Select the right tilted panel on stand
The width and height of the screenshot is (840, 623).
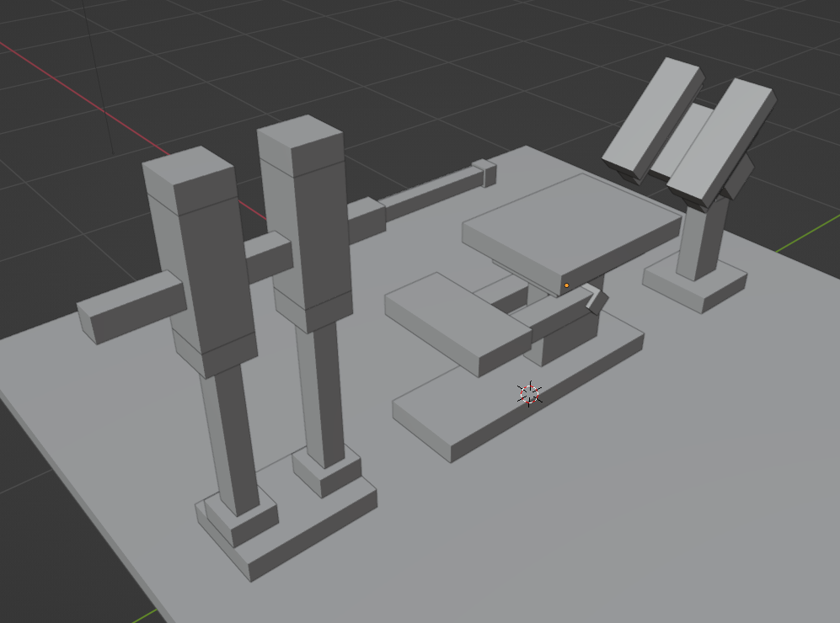pyautogui.click(x=721, y=139)
